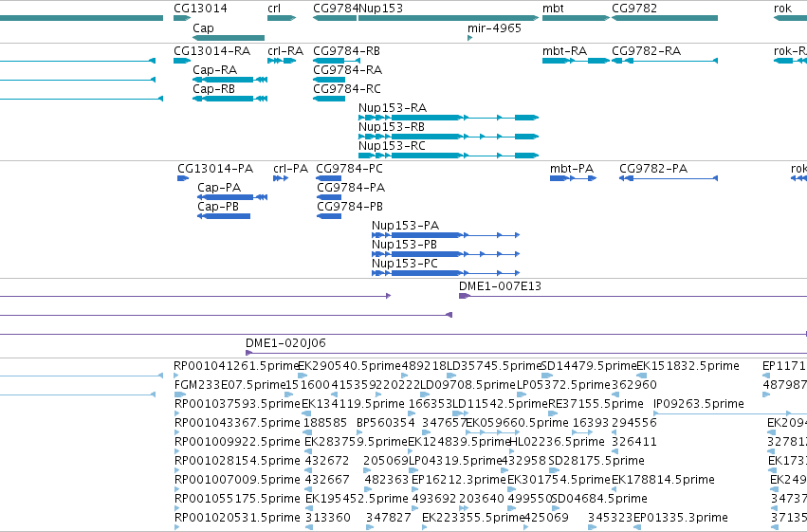Image resolution: width=807 pixels, height=532 pixels.
Task: Open the CG13014-RA transcript label
Action: (212, 51)
